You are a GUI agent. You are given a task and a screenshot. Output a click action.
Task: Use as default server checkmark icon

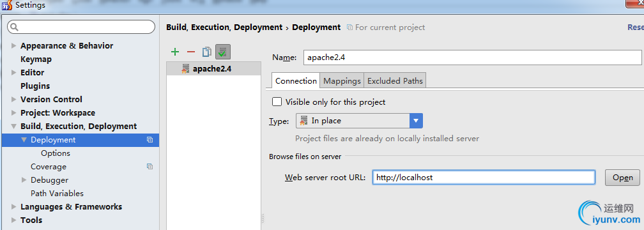(x=223, y=52)
